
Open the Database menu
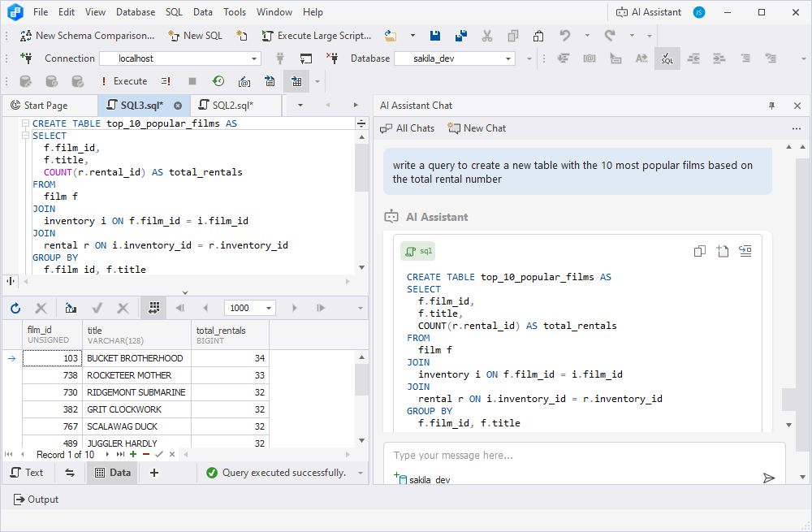(135, 11)
